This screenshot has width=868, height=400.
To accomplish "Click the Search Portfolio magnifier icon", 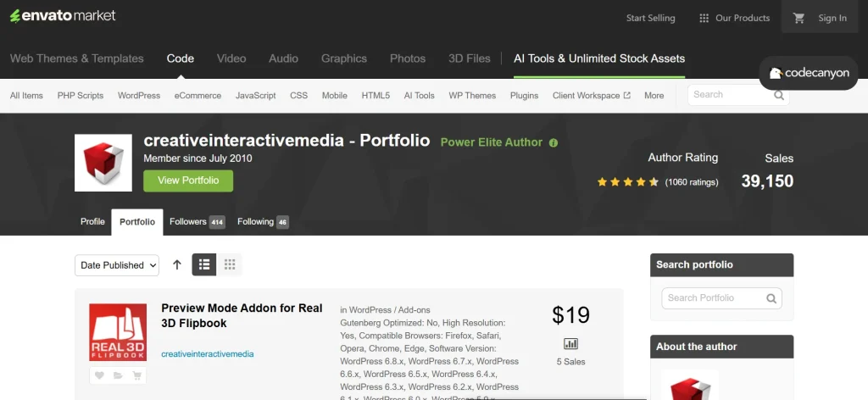I will point(771,298).
